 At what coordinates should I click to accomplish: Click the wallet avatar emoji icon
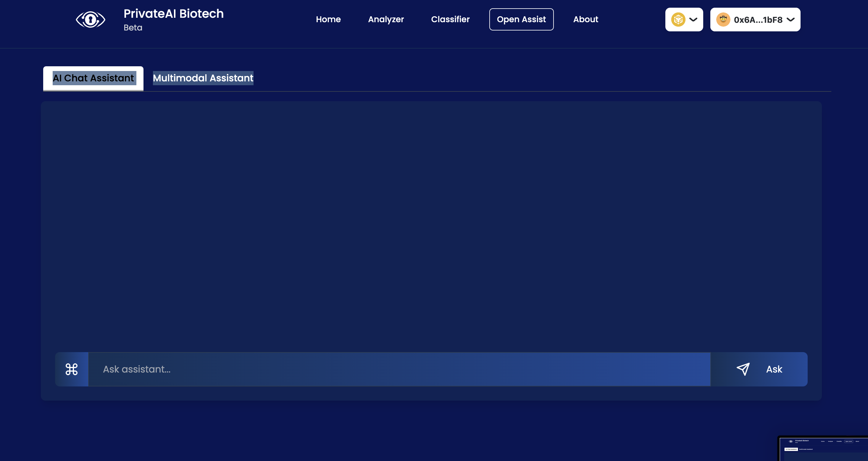723,20
